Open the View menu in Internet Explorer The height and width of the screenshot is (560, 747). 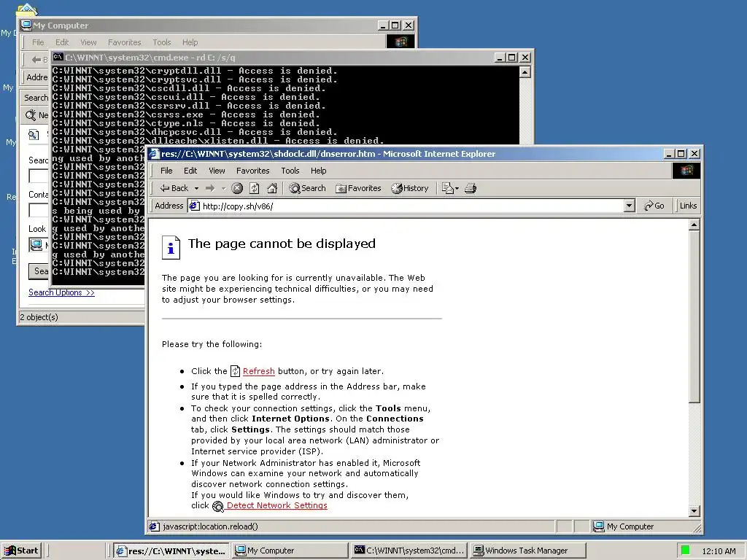point(217,171)
